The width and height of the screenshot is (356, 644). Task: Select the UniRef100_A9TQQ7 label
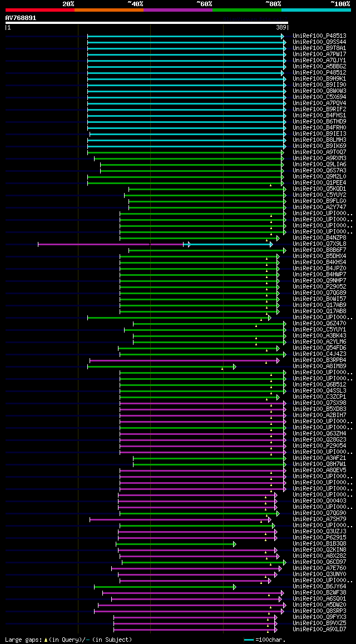pyautogui.click(x=319, y=152)
